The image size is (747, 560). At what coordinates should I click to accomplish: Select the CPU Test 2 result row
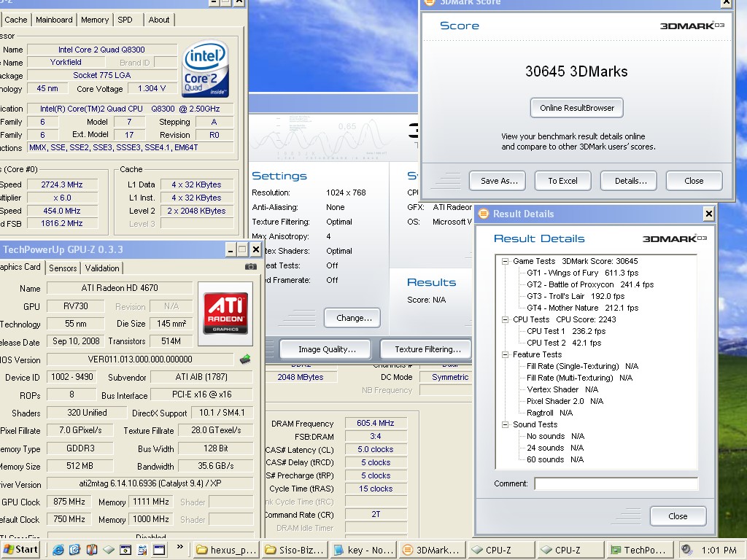(564, 343)
